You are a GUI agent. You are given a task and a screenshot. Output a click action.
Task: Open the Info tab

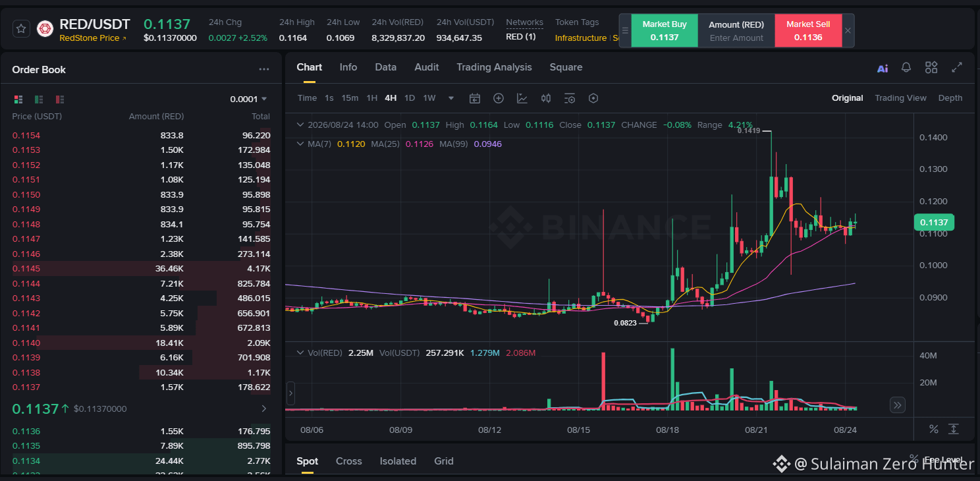point(348,67)
